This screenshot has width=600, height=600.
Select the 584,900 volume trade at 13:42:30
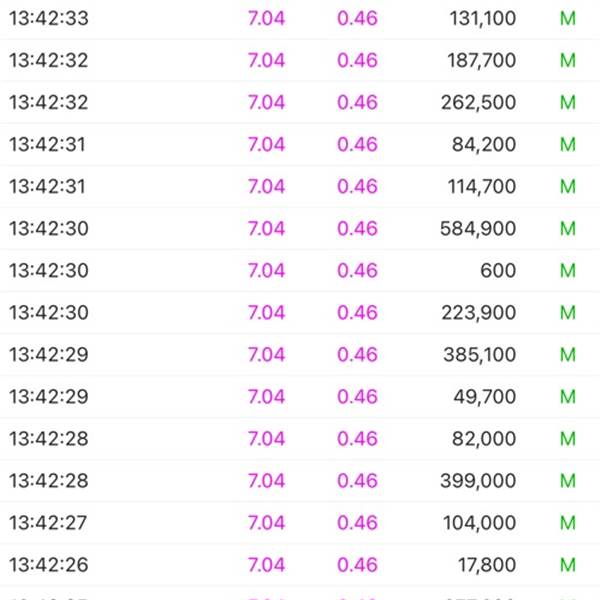pos(300,228)
